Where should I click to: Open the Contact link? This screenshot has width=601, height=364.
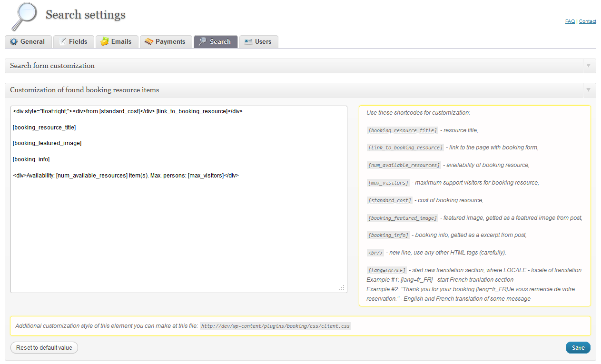coord(587,21)
